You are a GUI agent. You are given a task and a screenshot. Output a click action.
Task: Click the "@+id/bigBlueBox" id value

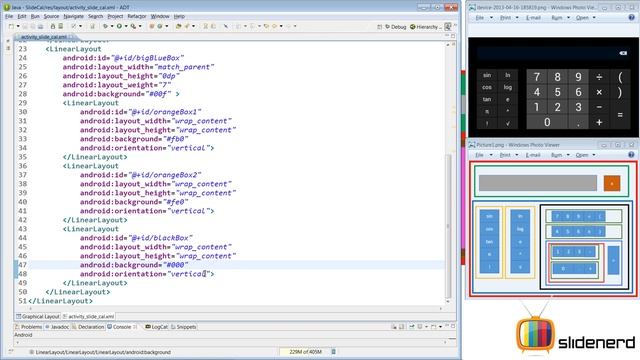148,58
